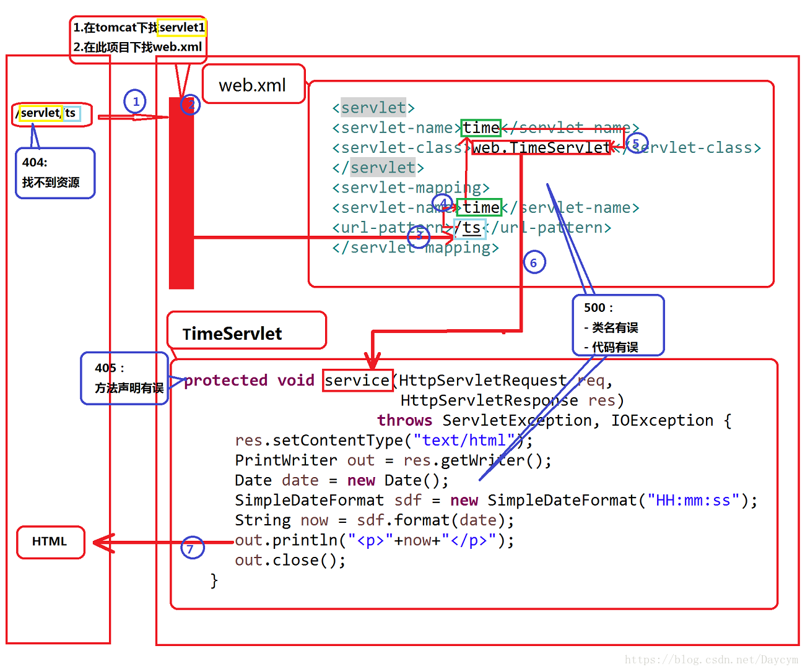Click the line "1.在tomcat下找servlet1"
Screen dimensions: 805x672
139,27
